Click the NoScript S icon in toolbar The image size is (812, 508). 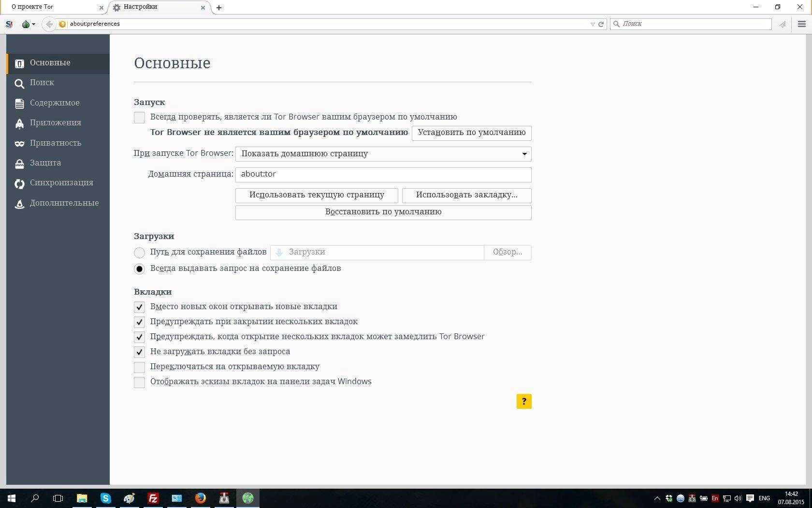[9, 24]
